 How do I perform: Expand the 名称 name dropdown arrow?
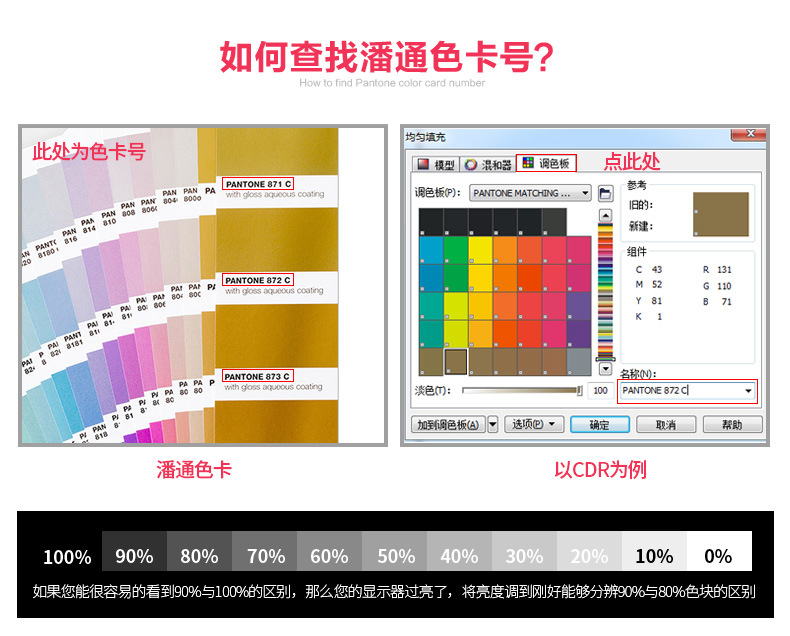748,391
